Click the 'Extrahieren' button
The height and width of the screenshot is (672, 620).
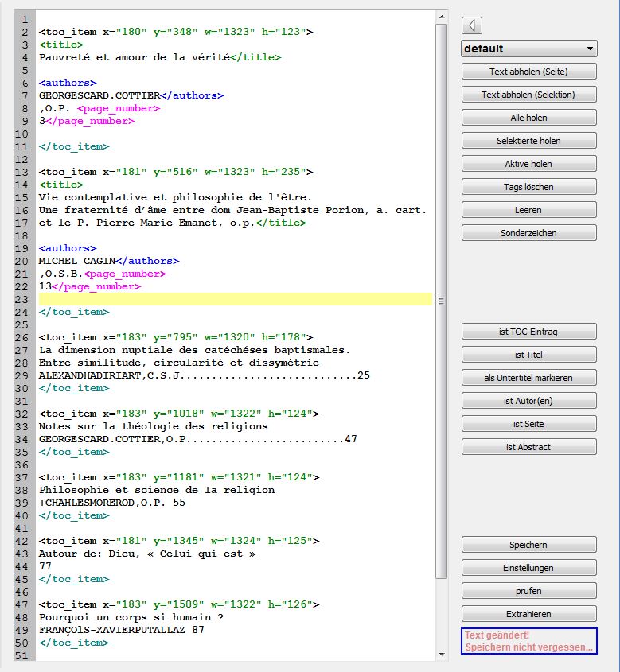coord(528,615)
